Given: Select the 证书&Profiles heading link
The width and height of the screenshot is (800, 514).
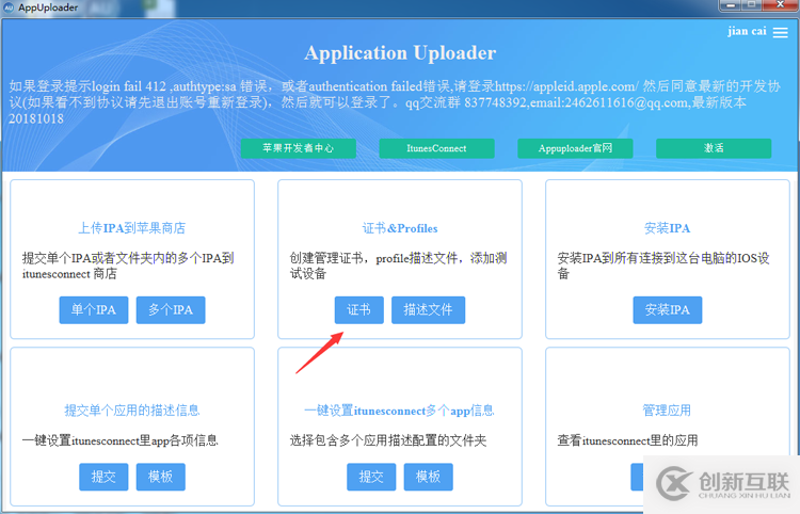Looking at the screenshot, I should (x=400, y=228).
